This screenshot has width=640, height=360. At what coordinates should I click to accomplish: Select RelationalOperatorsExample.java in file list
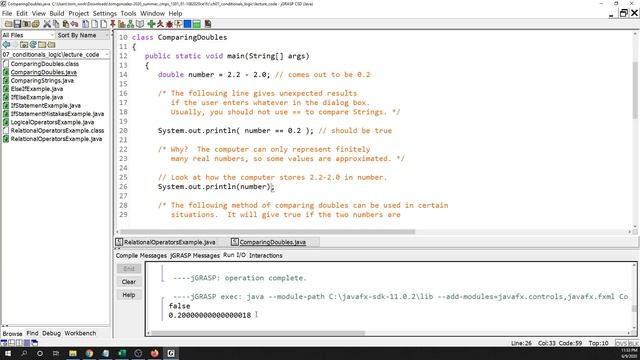(56, 139)
